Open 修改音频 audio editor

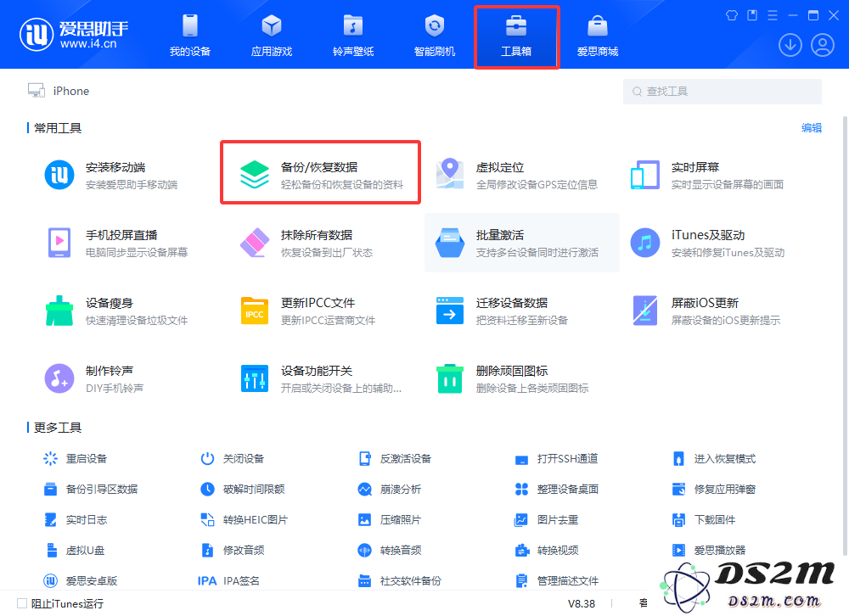pyautogui.click(x=233, y=551)
